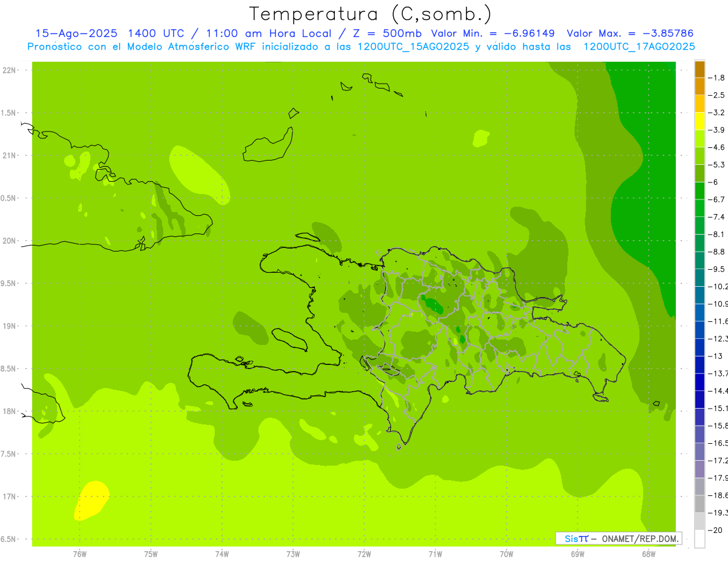Click the "22N" latitude axis label

click(10, 70)
